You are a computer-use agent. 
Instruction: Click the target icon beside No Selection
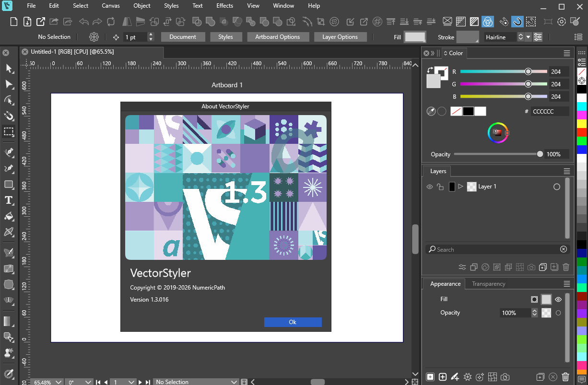pyautogui.click(x=94, y=37)
